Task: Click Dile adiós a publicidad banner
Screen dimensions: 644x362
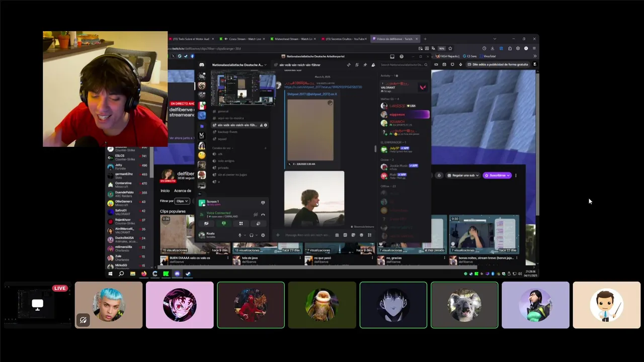Action: [x=499, y=64]
